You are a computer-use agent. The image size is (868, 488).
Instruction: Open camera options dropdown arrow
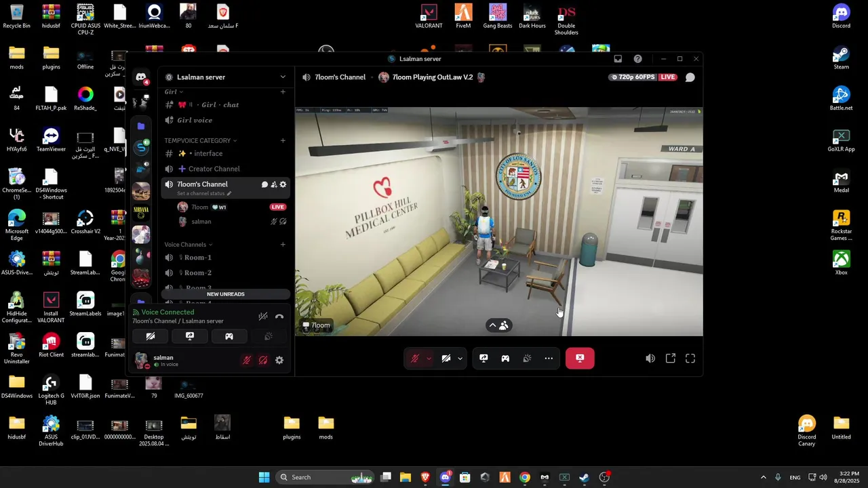tap(460, 359)
